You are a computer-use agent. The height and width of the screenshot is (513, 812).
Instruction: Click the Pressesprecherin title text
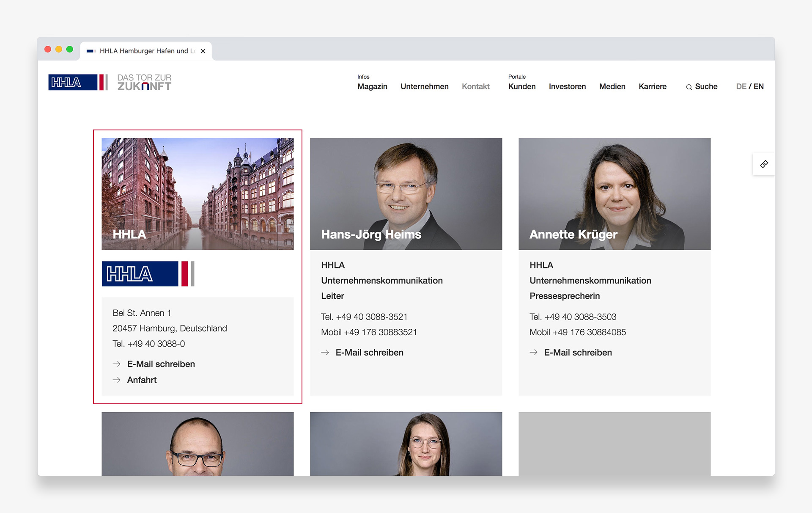click(x=565, y=296)
